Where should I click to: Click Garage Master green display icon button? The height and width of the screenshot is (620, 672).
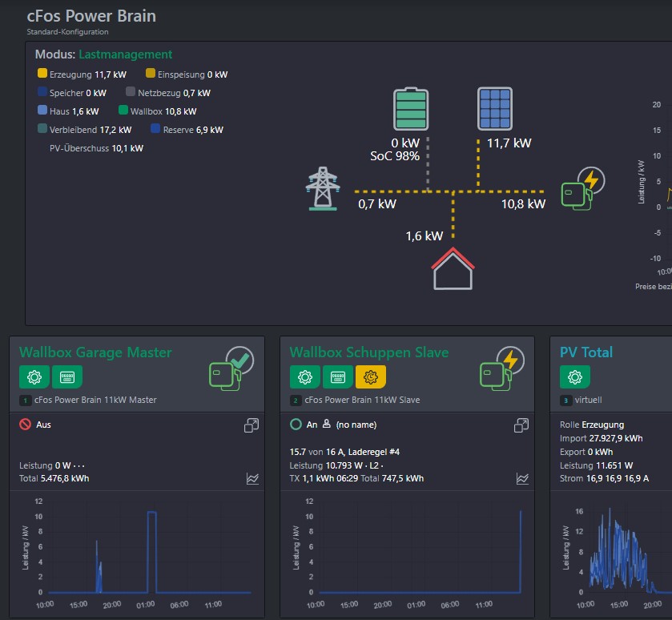67,376
